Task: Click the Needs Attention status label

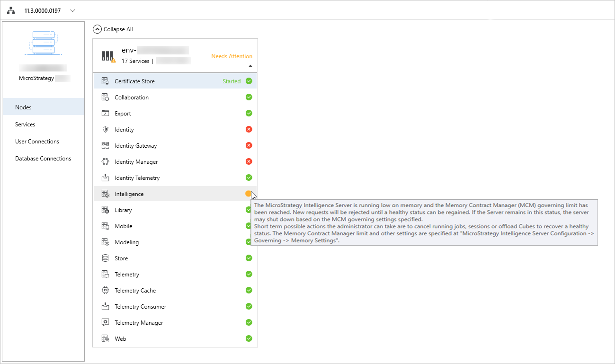Action: click(232, 56)
